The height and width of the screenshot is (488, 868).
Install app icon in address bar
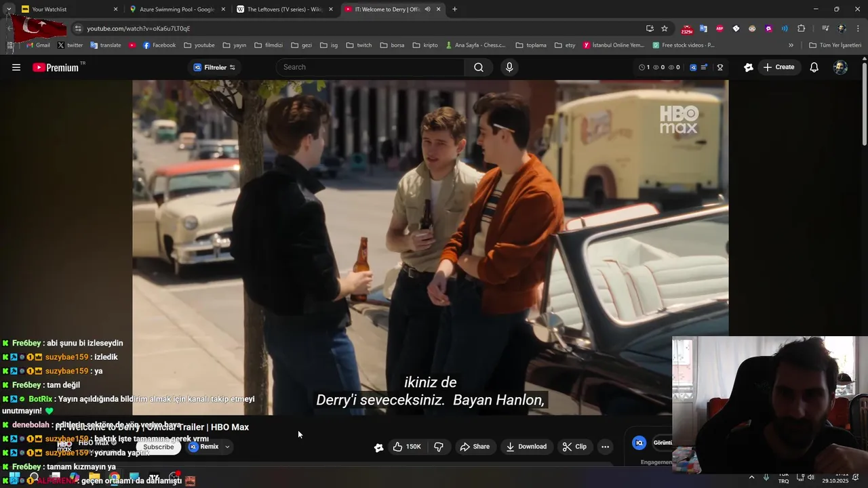click(650, 28)
